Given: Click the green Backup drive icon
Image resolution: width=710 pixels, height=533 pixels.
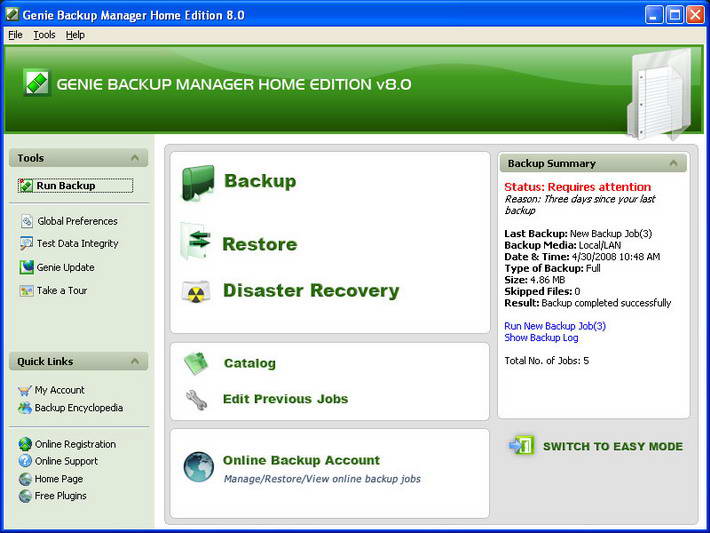Looking at the screenshot, I should (198, 182).
